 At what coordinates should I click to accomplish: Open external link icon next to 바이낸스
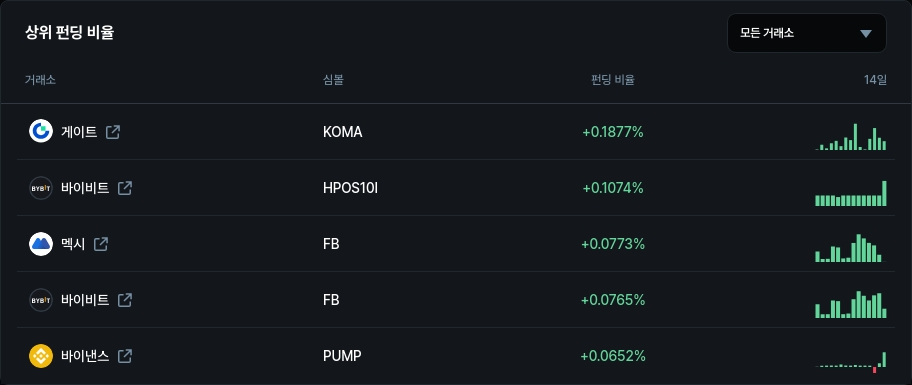point(124,356)
